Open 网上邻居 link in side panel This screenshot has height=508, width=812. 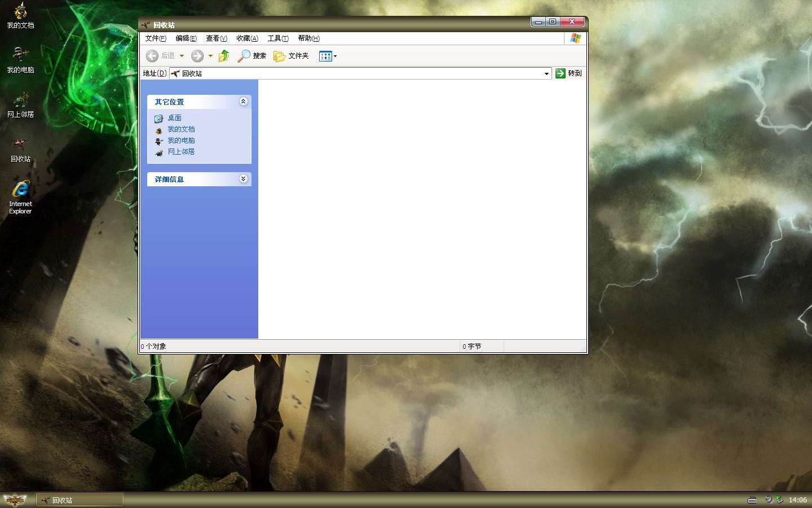(181, 152)
